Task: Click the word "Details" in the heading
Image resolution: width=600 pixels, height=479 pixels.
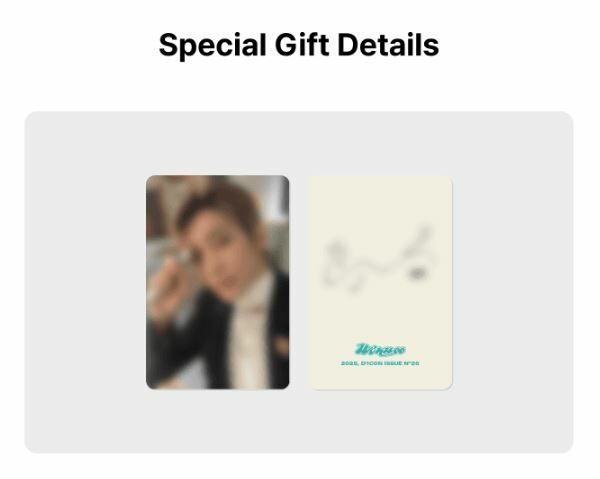Action: pyautogui.click(x=388, y=45)
